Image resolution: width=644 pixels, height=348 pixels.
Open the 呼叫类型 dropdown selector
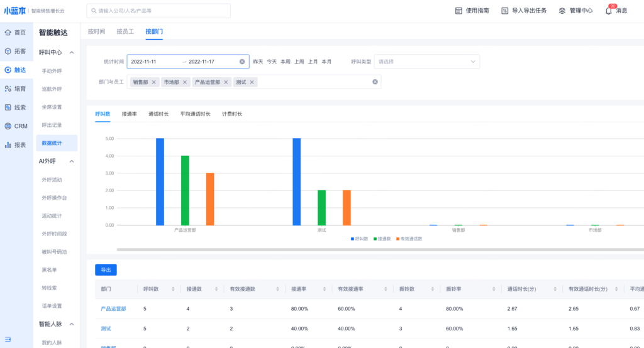[427, 62]
